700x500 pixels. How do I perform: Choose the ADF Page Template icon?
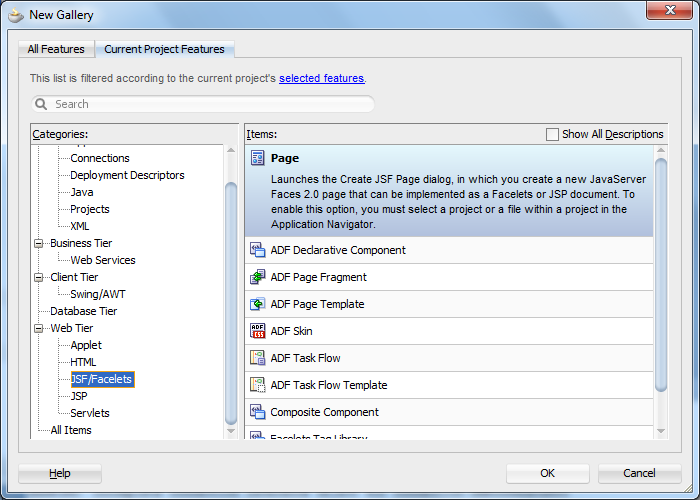coord(257,304)
